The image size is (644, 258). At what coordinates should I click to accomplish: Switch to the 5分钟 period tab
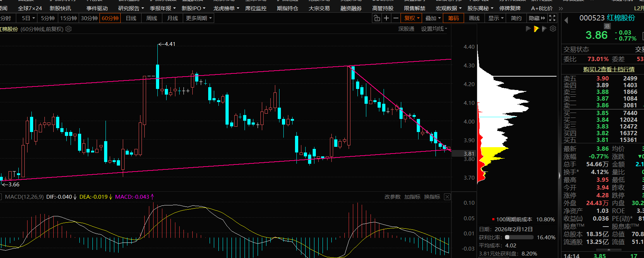point(48,18)
